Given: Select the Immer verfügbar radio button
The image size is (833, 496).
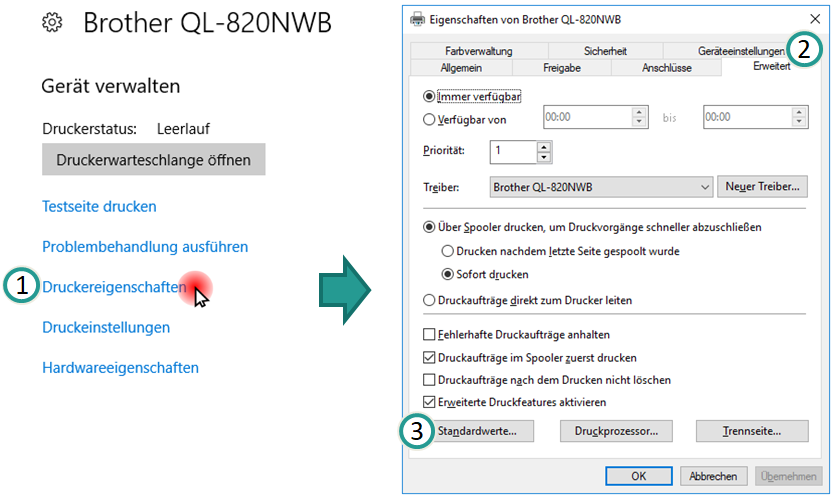Looking at the screenshot, I should [429, 97].
